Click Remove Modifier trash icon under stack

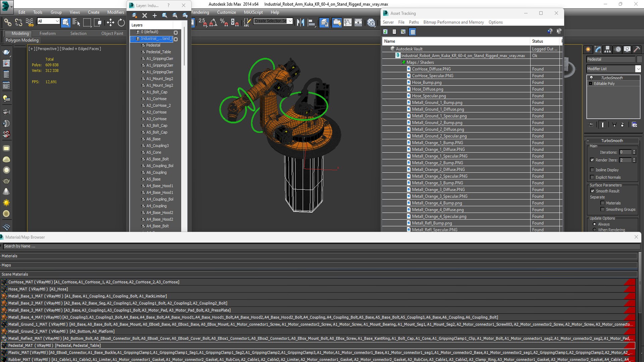click(623, 125)
